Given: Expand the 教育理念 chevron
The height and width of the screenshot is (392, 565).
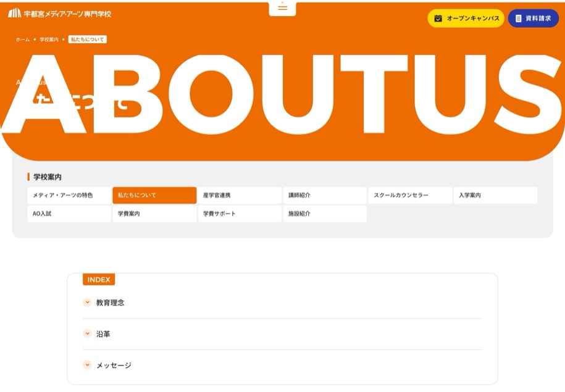Looking at the screenshot, I should coord(87,302).
